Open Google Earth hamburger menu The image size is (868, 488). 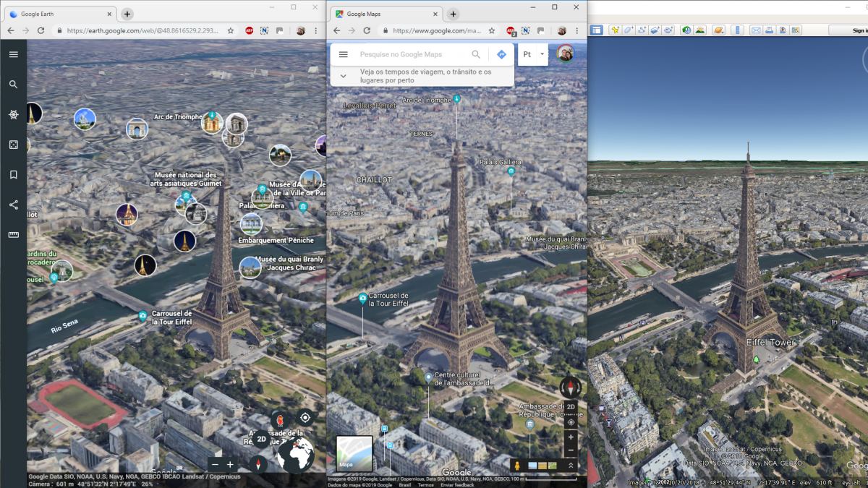point(13,54)
